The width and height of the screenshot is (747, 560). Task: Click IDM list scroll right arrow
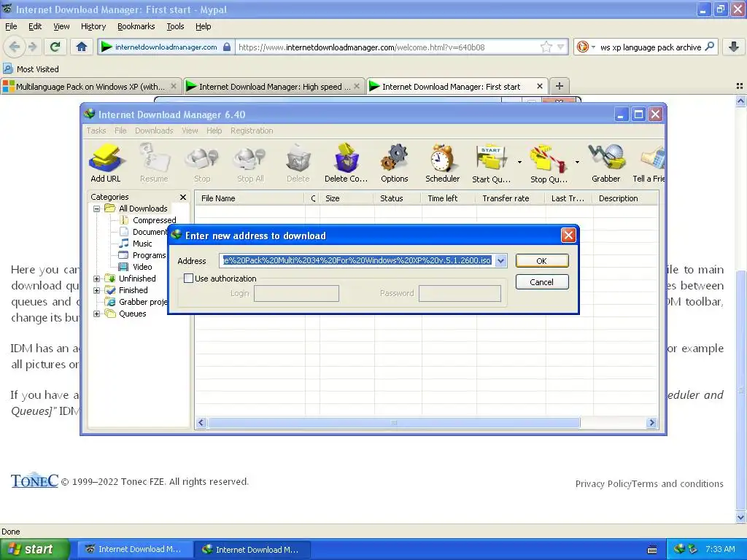pos(651,422)
